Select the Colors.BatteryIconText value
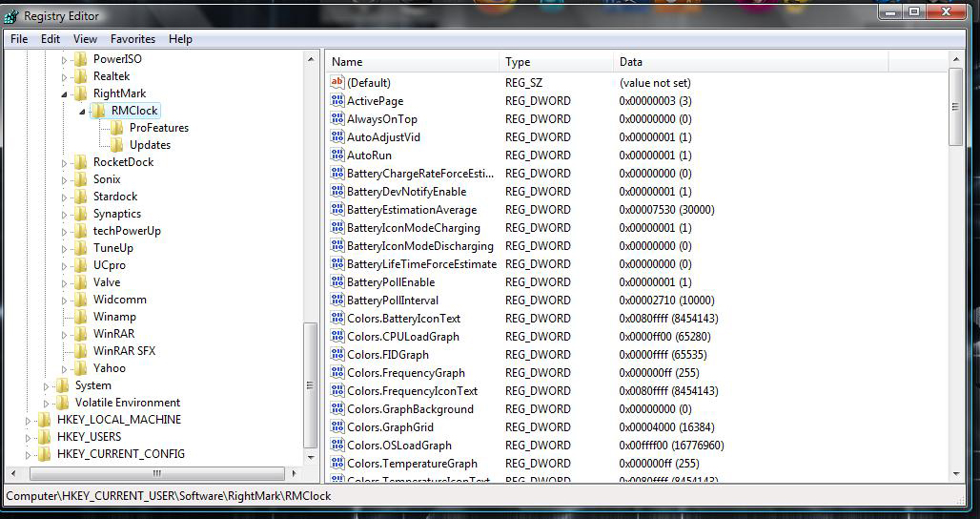The height and width of the screenshot is (519, 980). click(404, 319)
